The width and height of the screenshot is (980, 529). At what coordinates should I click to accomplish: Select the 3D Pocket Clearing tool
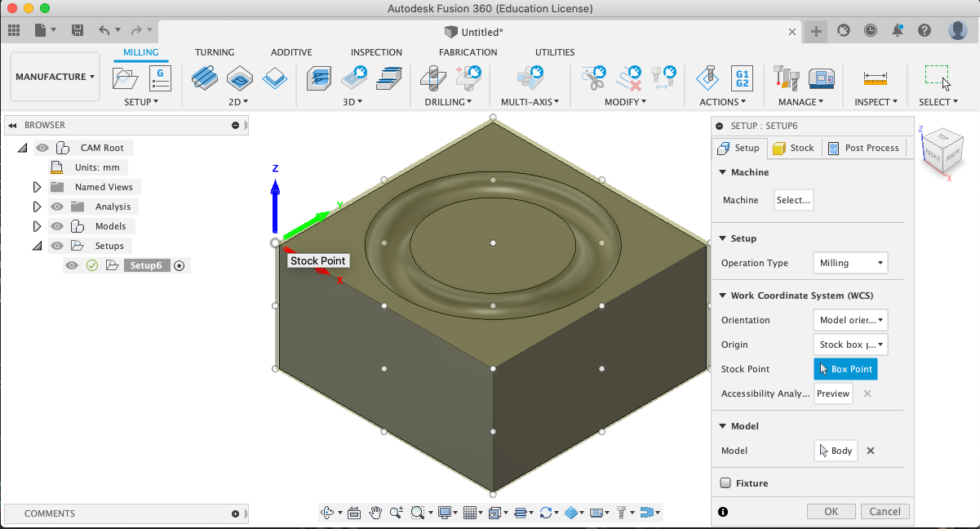click(x=354, y=78)
